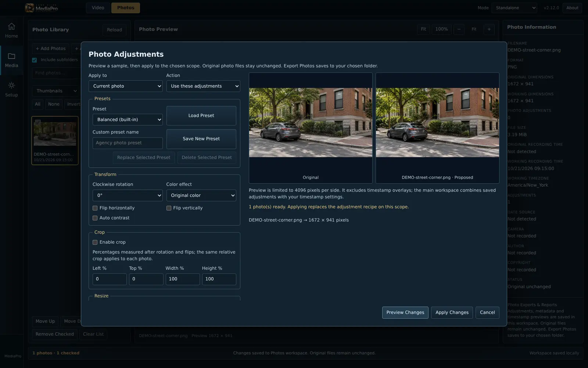
Task: Click the 100% zoom button
Action: point(441,29)
